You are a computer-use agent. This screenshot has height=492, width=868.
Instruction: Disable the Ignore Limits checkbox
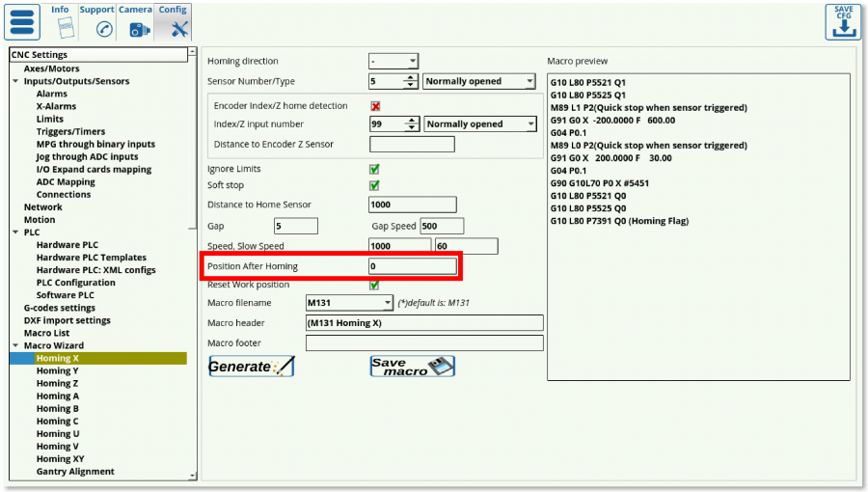tap(374, 170)
